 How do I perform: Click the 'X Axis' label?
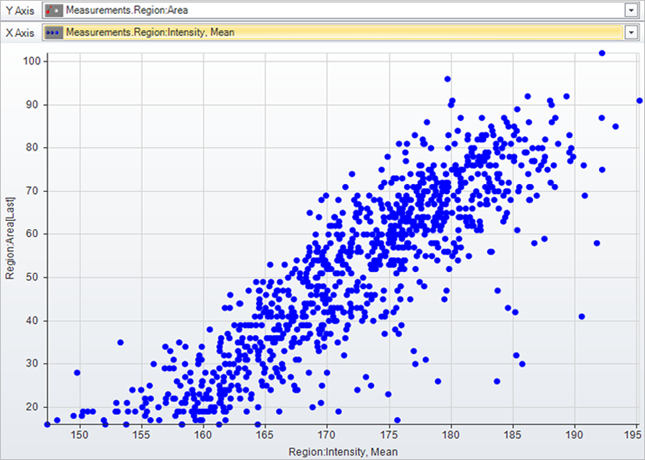(x=20, y=32)
